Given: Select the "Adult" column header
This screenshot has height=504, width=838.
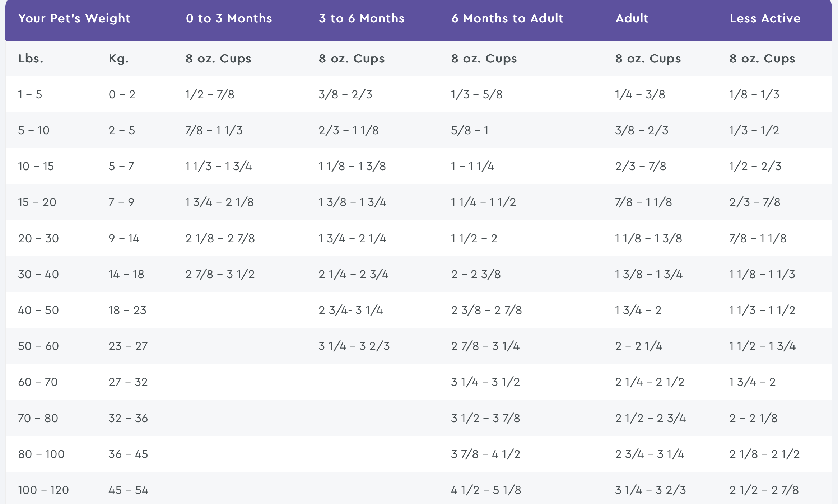Looking at the screenshot, I should coord(632,18).
